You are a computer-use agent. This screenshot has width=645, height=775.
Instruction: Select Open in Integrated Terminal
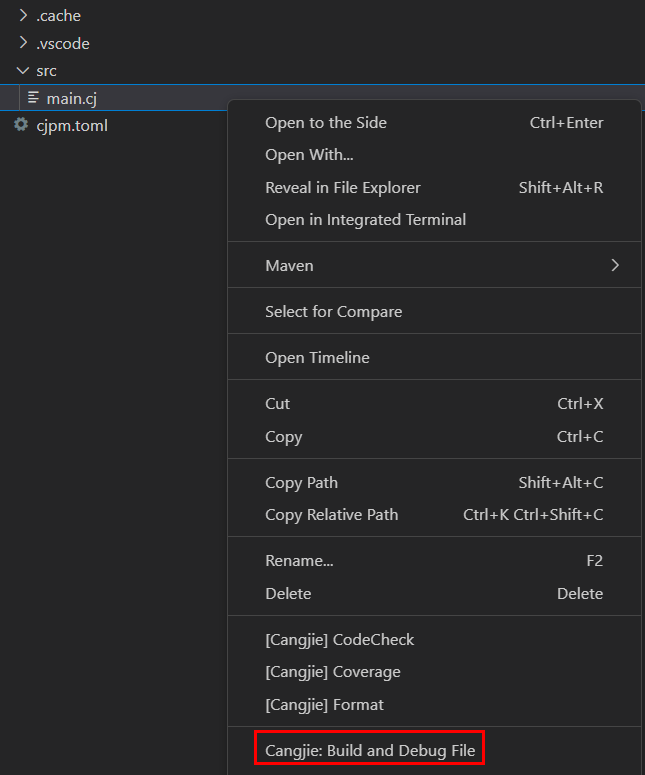click(x=365, y=220)
